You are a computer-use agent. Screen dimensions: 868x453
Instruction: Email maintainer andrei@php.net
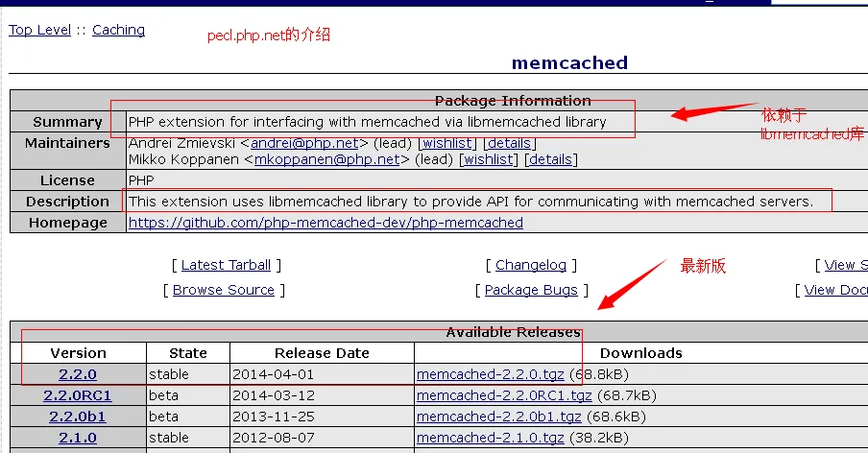pos(304,143)
